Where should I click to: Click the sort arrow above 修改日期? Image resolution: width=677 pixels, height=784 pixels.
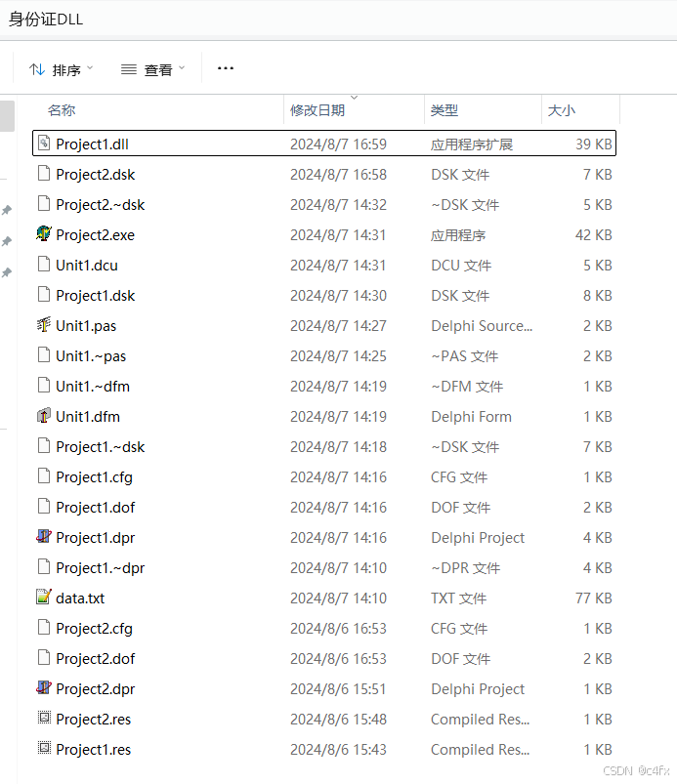[355, 98]
